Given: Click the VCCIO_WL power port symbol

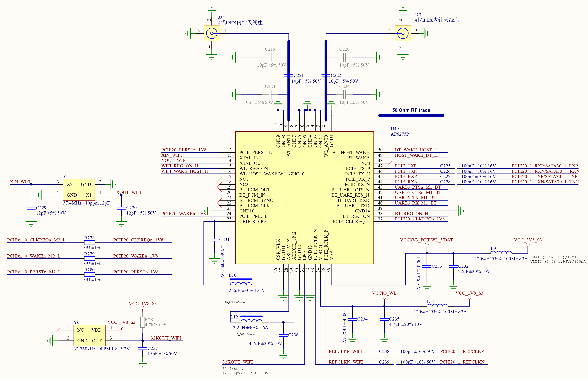Looking at the screenshot, I should 384,297.
